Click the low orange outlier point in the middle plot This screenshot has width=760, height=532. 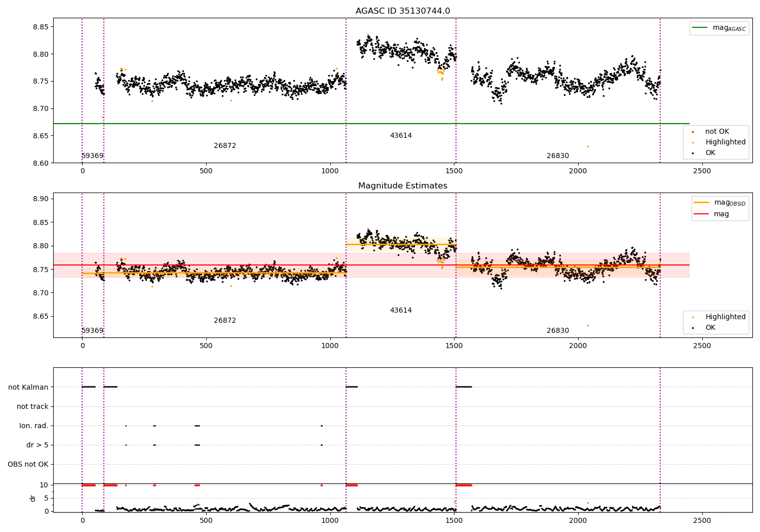[x=588, y=325]
